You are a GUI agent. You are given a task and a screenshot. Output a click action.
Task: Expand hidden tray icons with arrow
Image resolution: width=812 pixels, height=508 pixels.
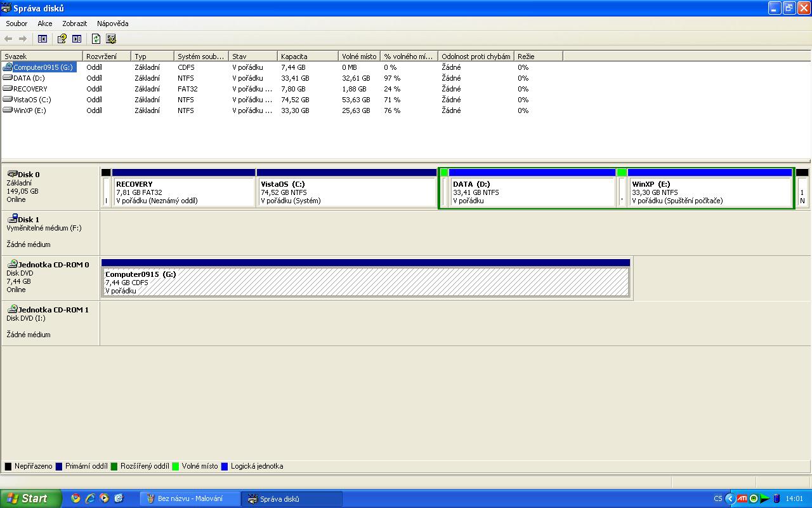pyautogui.click(x=730, y=498)
